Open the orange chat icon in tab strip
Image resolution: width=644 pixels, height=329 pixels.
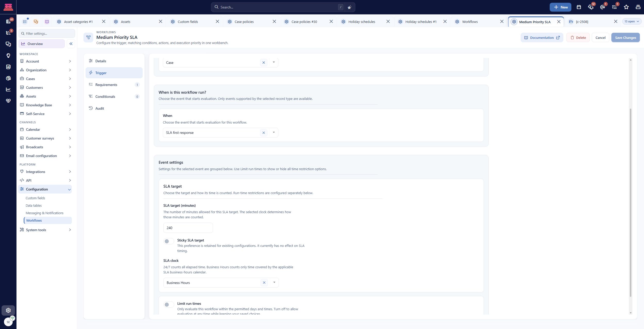36,22
